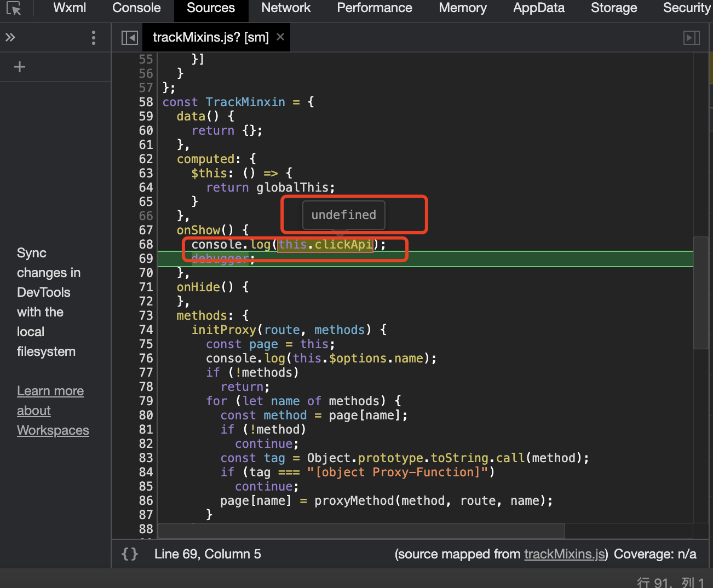Expand more navigator tabs chevron
This screenshot has height=588, width=713.
point(10,37)
